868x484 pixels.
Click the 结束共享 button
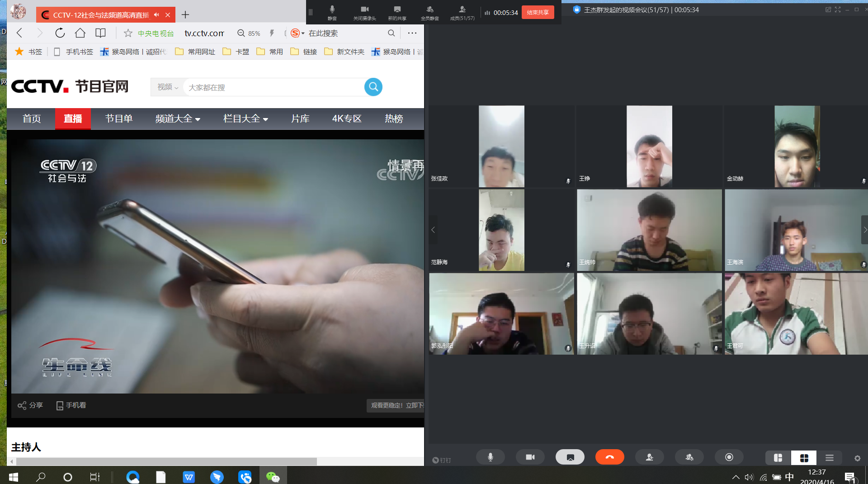point(538,12)
